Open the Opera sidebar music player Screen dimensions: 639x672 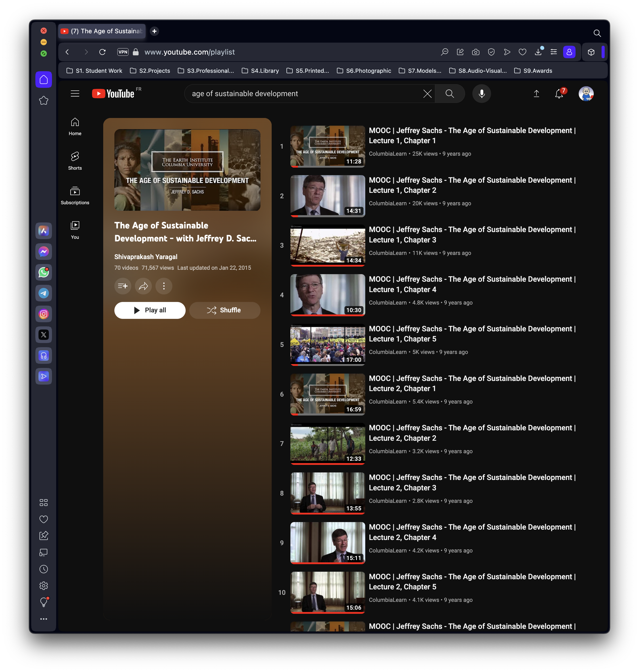44,355
